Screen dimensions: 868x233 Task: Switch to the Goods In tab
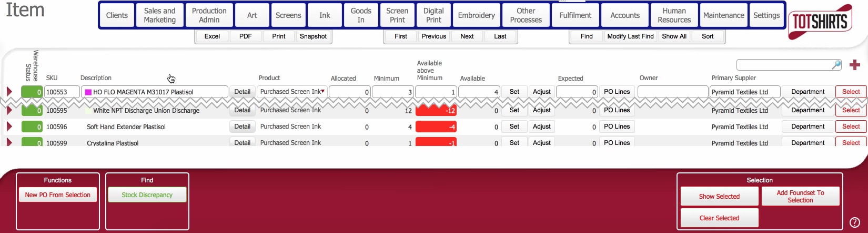[361, 15]
